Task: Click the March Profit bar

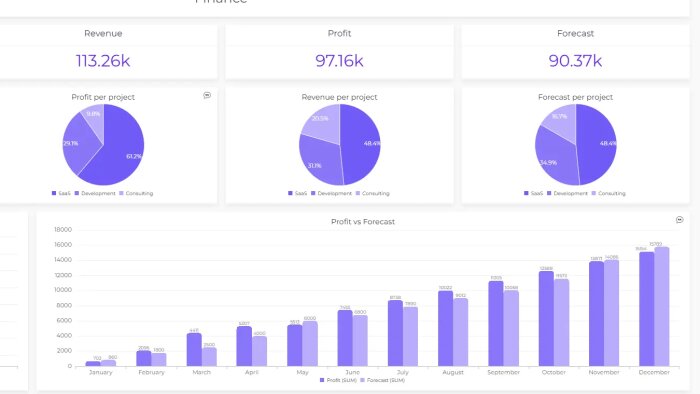Action: click(194, 349)
